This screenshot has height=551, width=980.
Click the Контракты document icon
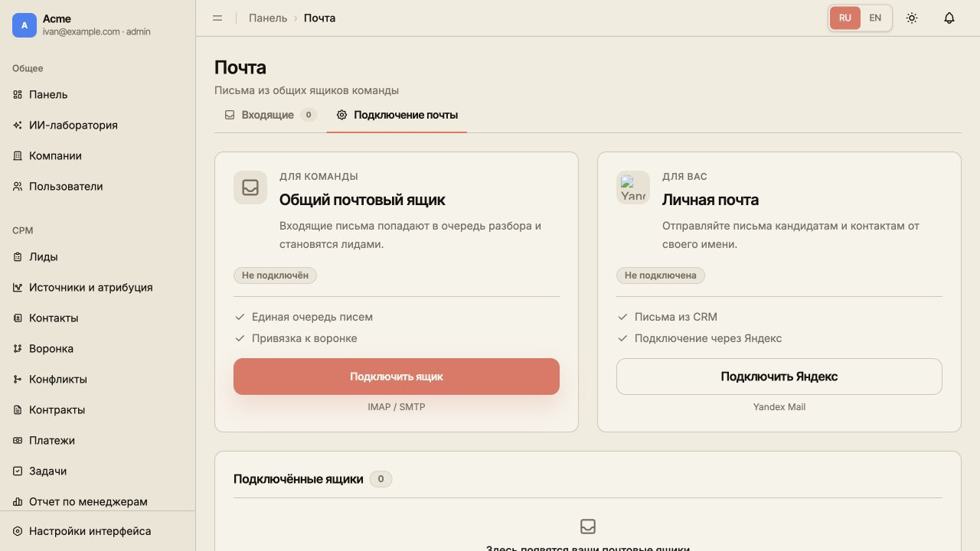click(x=18, y=410)
